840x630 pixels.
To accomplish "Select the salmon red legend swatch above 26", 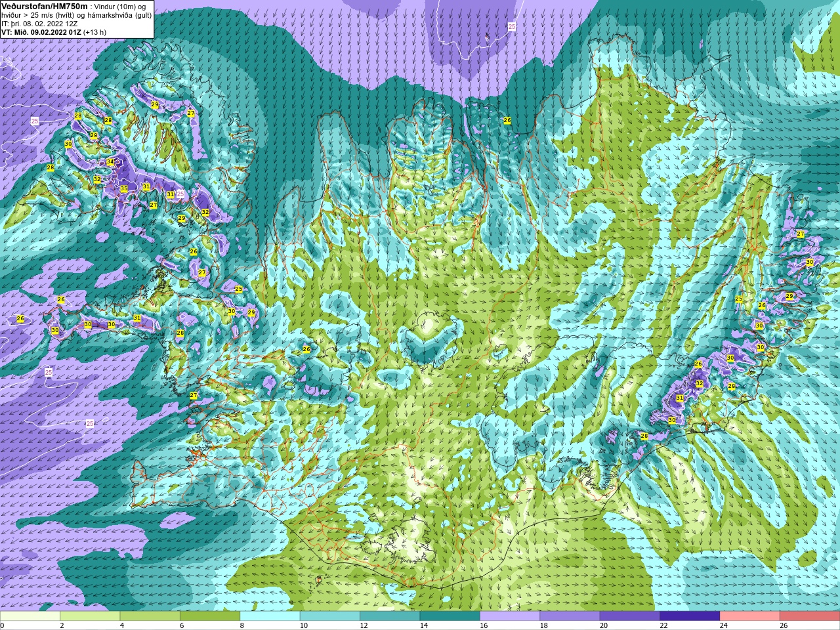I will point(810,616).
